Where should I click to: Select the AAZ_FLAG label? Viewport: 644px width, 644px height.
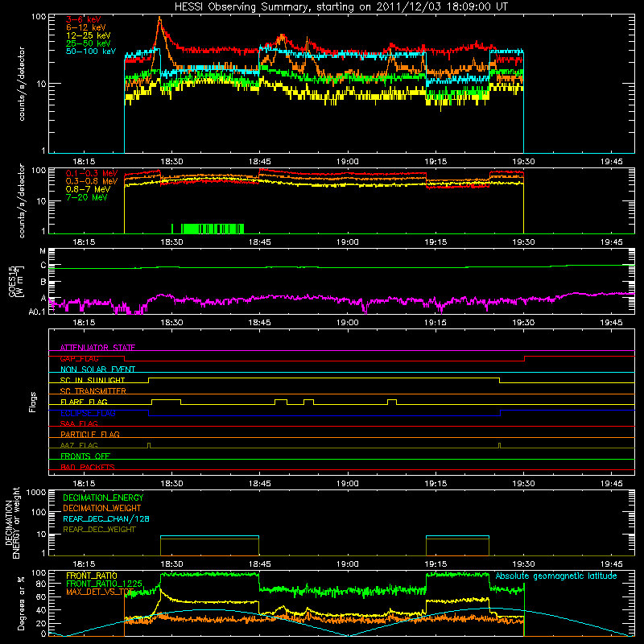click(x=79, y=445)
